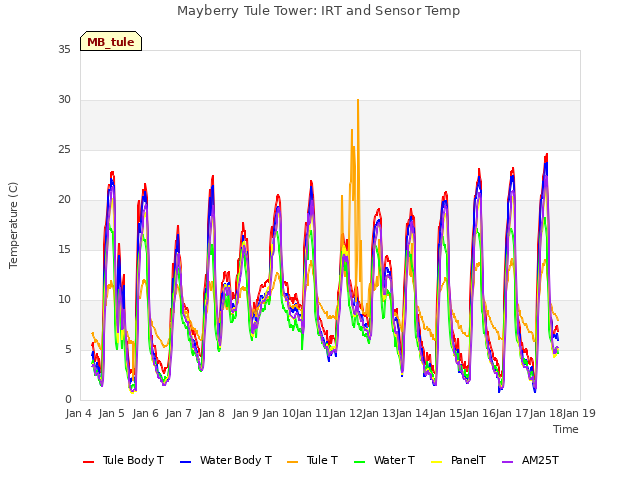
Task: Toggle the Water Body T legend entry
Action: (x=226, y=460)
